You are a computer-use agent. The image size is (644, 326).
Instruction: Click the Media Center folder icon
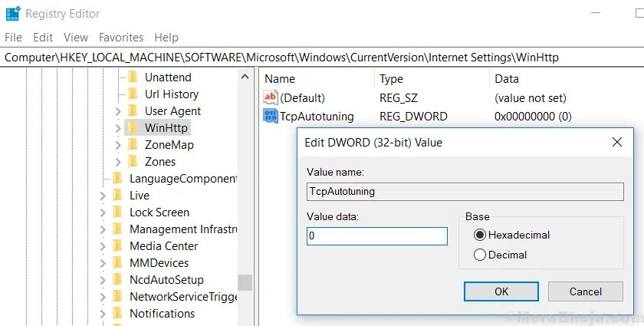point(117,245)
